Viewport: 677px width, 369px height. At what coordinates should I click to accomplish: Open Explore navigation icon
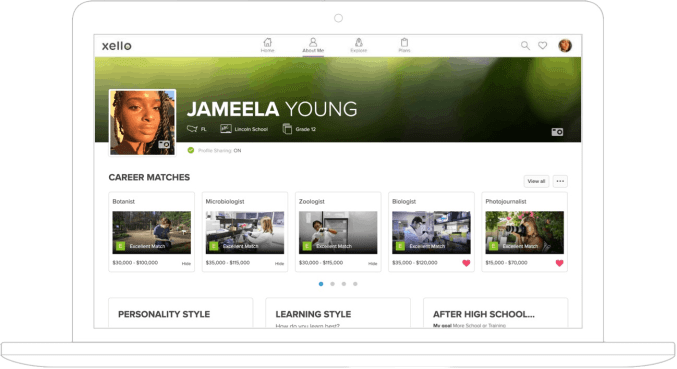pyautogui.click(x=358, y=45)
